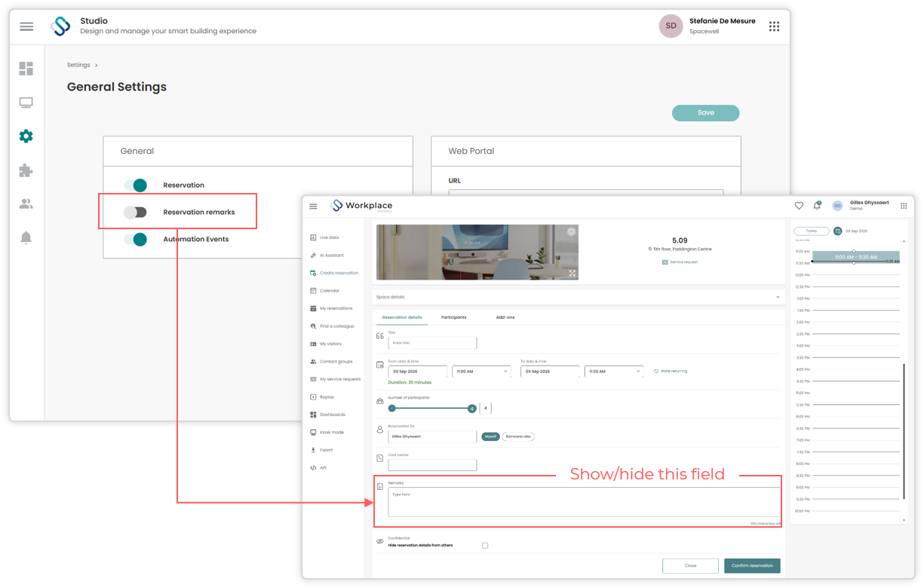Image resolution: width=924 pixels, height=588 pixels.
Task: Save the General Settings
Action: click(705, 113)
